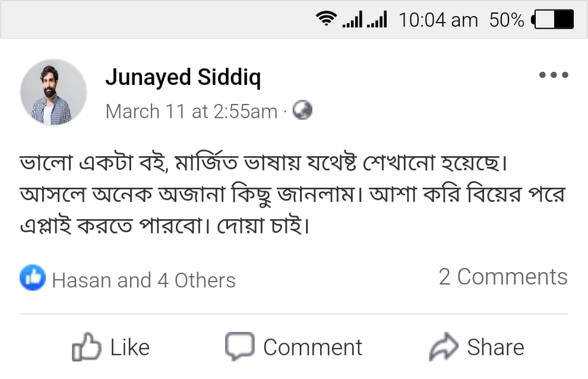Viewport: 588px width, 379px height.
Task: Tap the 10:04 am clock in the status bar
Action: pos(438,20)
